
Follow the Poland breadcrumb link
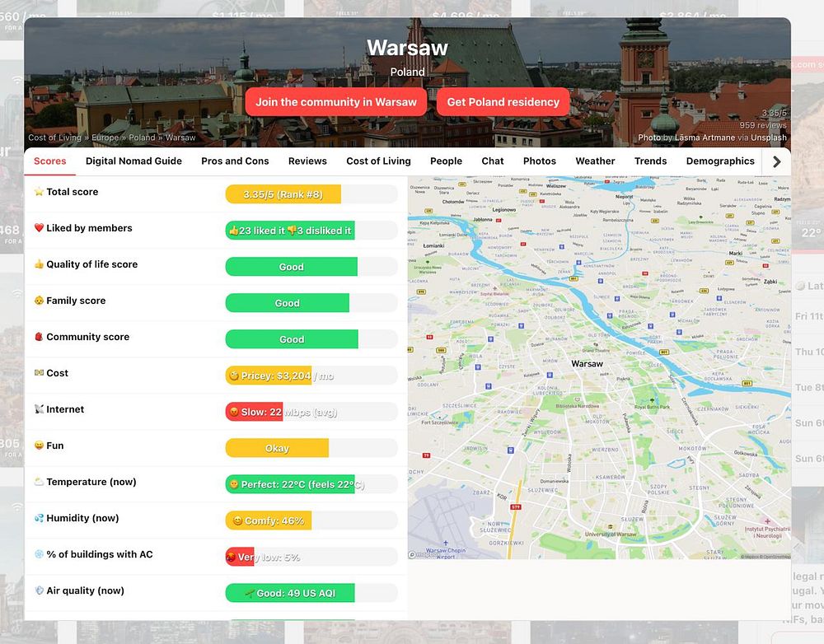pos(142,138)
